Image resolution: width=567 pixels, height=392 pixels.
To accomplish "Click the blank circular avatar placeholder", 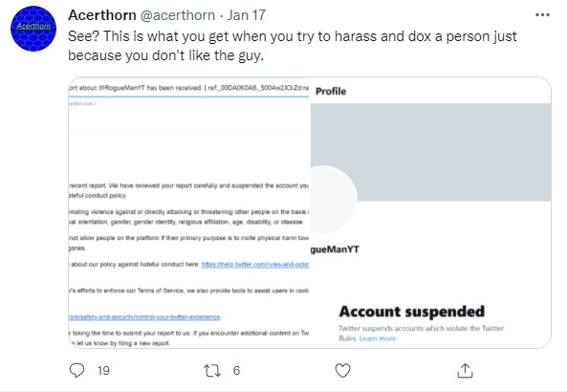I will point(334,199).
